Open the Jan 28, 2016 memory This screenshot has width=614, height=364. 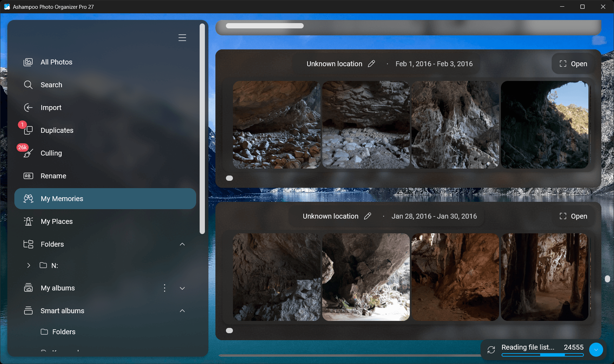click(x=573, y=216)
